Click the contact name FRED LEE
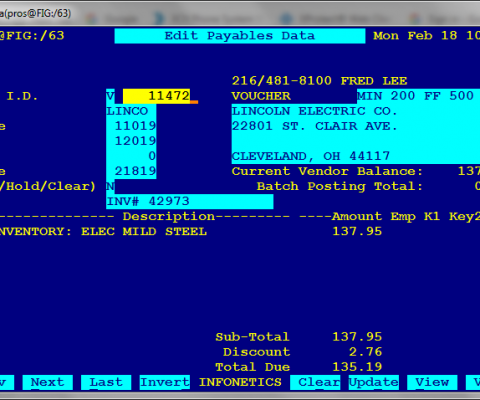This screenshot has width=480, height=400. pyautogui.click(x=374, y=81)
